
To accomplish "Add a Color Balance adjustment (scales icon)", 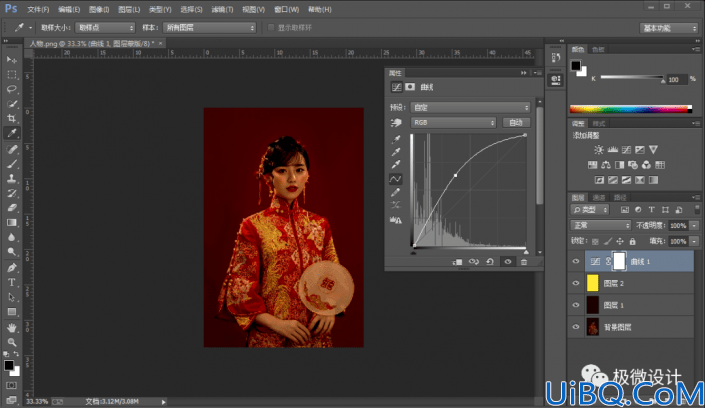I will 606,165.
